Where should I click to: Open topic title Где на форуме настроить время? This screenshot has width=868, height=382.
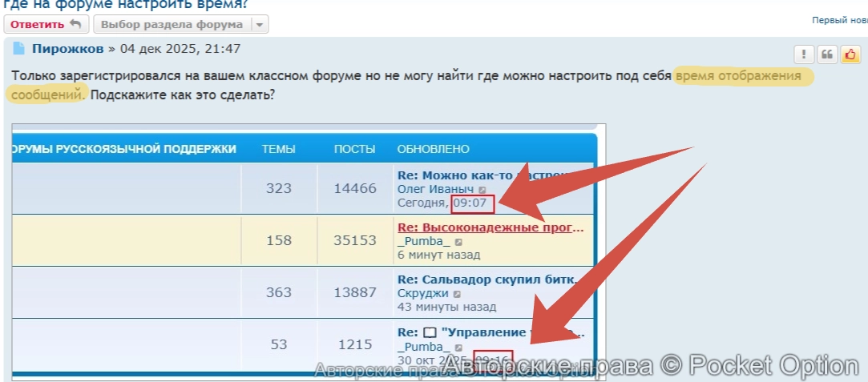[x=124, y=3]
